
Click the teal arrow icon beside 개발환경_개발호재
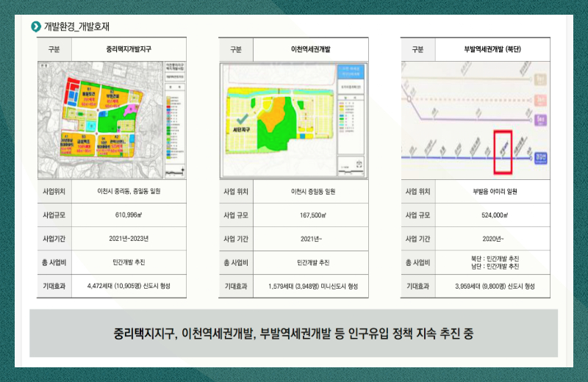coord(36,26)
